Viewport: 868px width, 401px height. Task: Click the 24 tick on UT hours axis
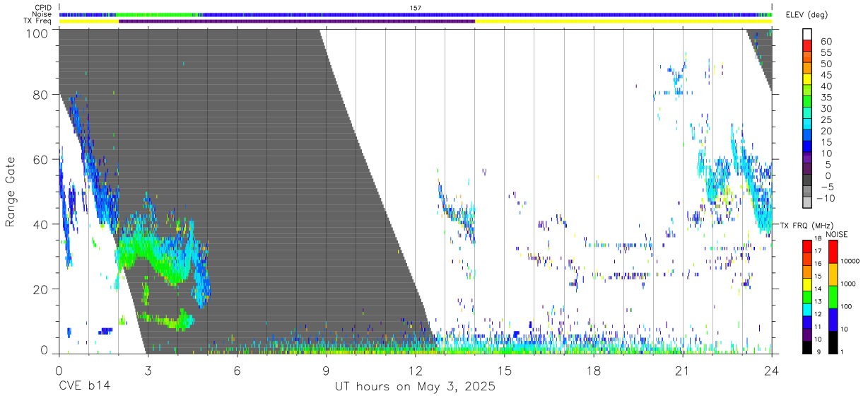772,370
